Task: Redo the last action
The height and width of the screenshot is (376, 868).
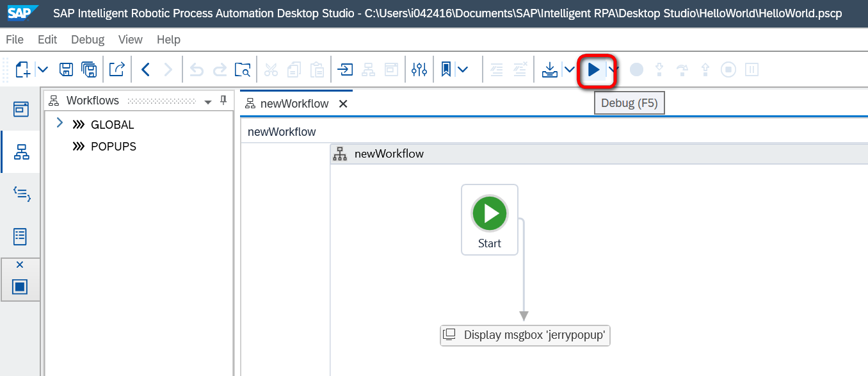Action: [220, 69]
